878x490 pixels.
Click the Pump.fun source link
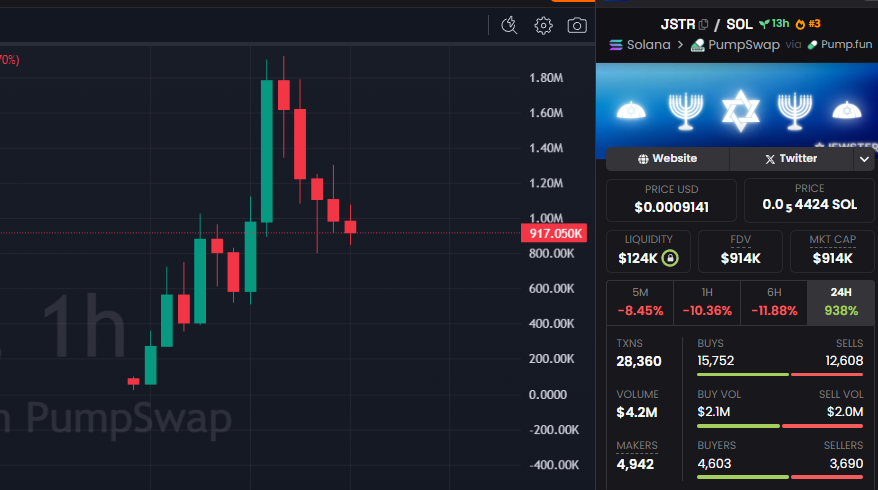[846, 44]
